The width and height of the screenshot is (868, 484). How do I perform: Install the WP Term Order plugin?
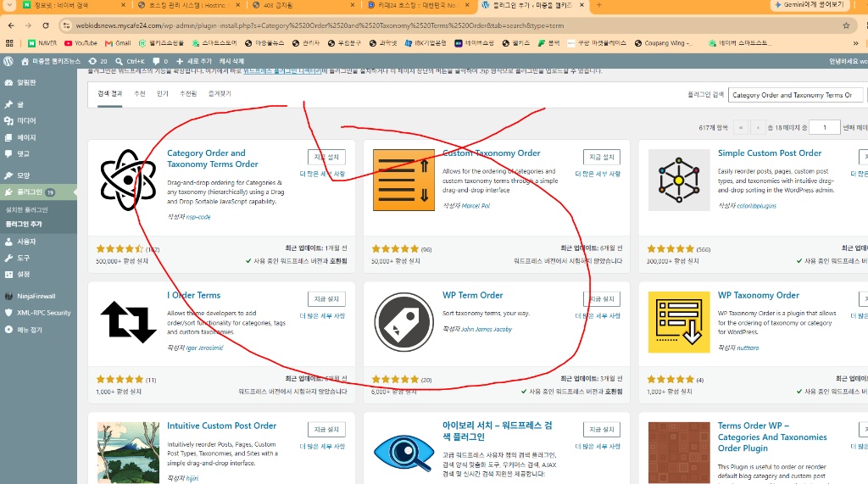coord(602,299)
